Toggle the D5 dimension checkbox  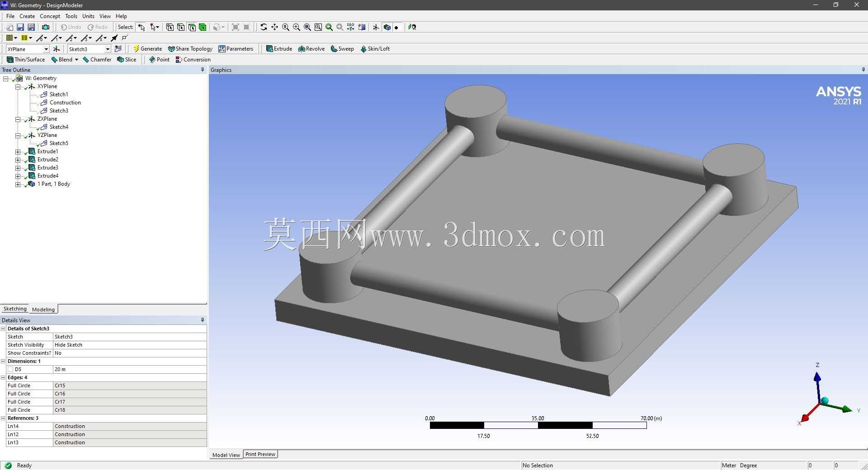(x=10, y=369)
